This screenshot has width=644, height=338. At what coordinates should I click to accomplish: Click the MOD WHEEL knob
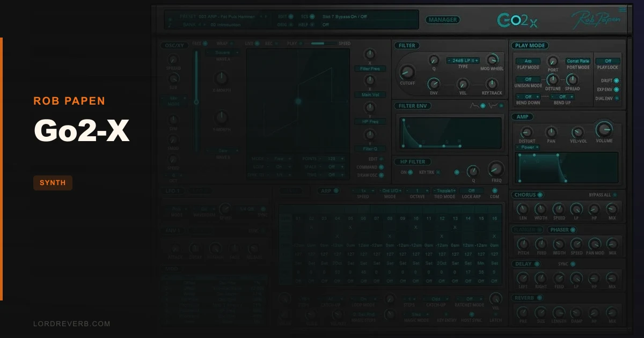tap(492, 60)
